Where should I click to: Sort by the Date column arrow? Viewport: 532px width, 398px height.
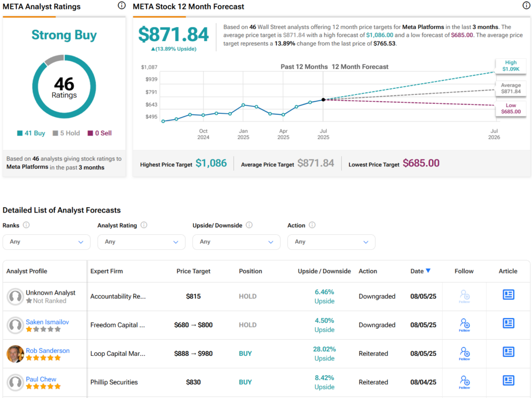click(x=428, y=271)
